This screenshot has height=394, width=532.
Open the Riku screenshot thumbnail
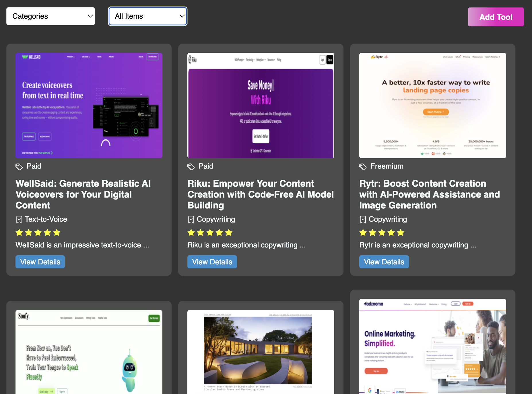[x=261, y=106]
